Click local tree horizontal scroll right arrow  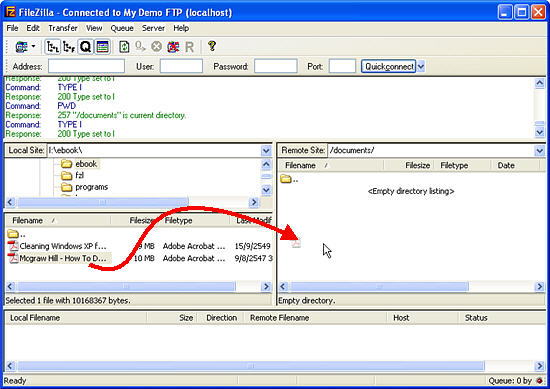(253, 202)
